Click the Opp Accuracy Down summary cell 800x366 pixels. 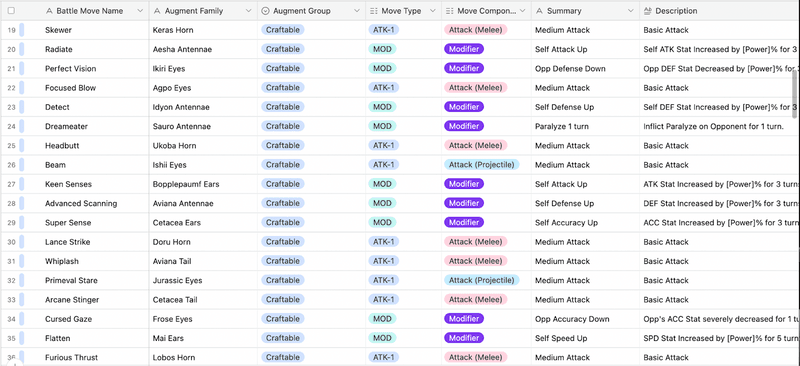point(585,319)
